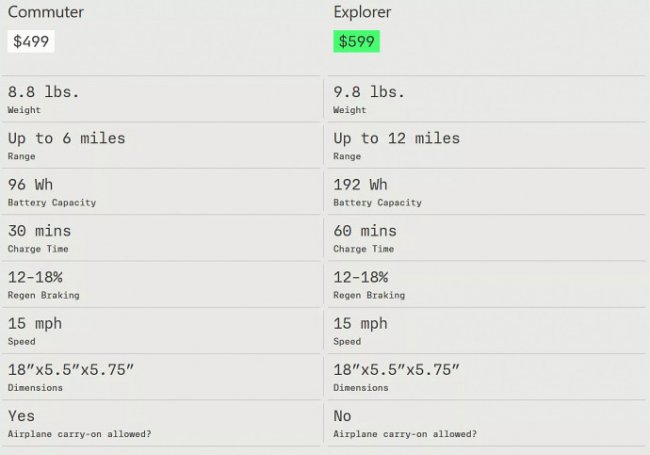650x455 pixels.
Task: Select the Up to 6 miles range
Action: point(67,138)
